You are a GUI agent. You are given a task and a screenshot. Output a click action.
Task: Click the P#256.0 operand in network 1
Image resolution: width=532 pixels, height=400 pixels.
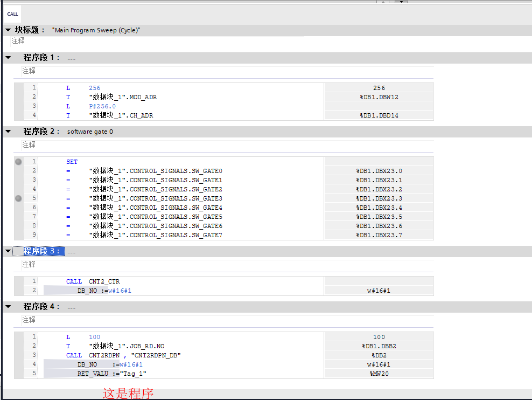pos(102,106)
